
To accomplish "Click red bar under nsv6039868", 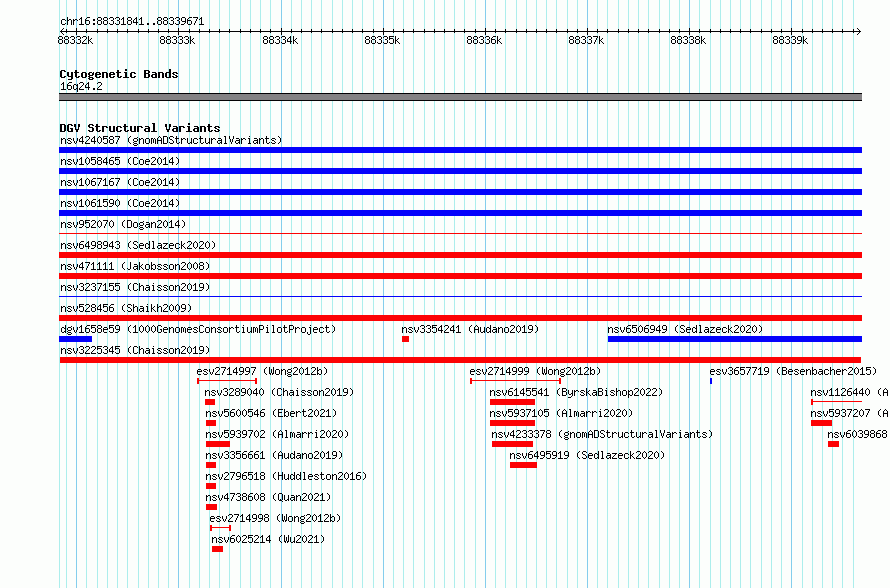I will (x=833, y=444).
